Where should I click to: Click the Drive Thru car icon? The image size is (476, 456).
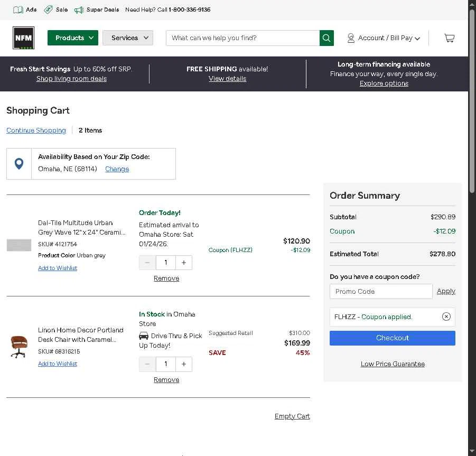point(144,336)
